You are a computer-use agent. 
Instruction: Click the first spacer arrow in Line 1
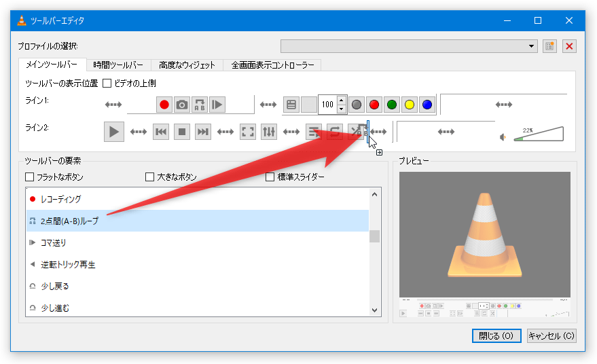(113, 105)
